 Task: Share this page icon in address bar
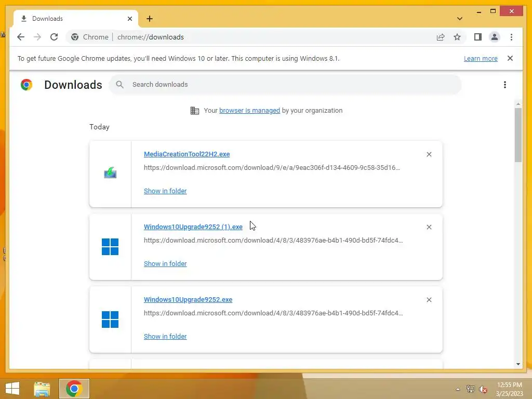click(x=441, y=37)
